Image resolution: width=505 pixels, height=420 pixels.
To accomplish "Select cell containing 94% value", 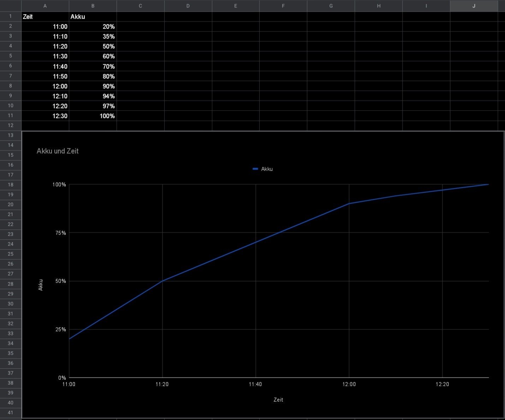I will point(93,96).
